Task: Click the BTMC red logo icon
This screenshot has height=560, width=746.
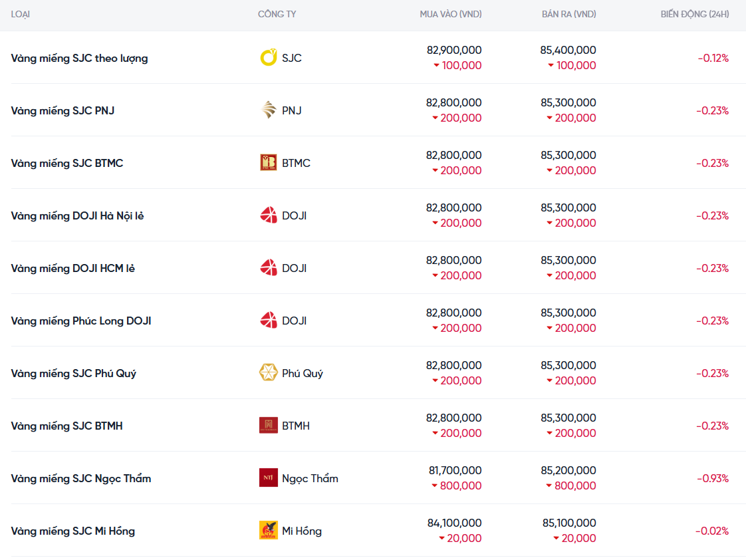Action: coord(268,163)
